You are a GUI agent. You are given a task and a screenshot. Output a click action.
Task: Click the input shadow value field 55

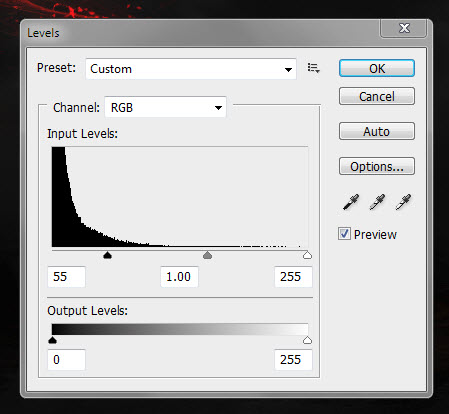[66, 277]
